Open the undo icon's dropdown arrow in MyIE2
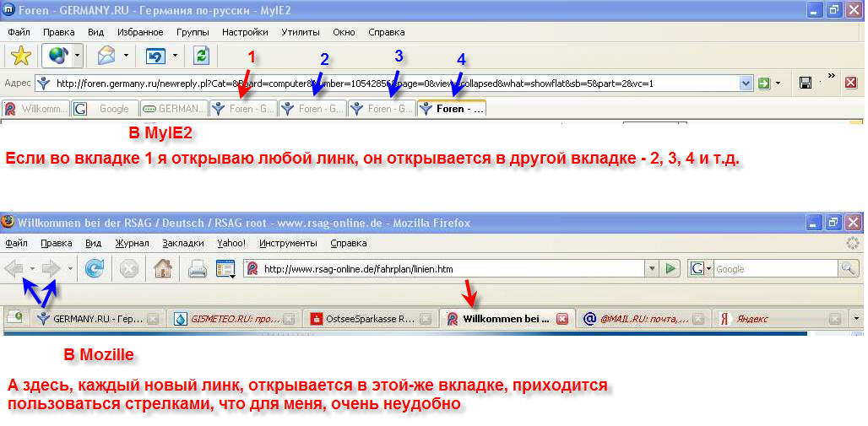Screen dimensions: 868x426 [175, 56]
